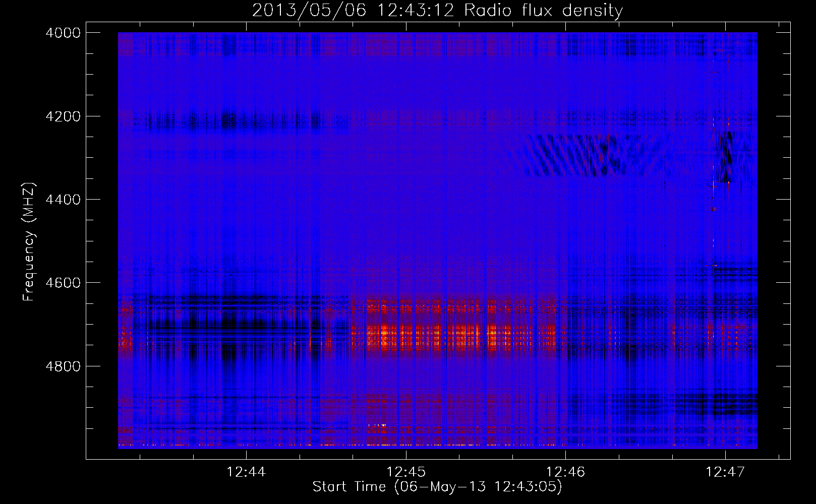Click the 'Start Time (06-May-13 12:43:05)' label
The width and height of the screenshot is (816, 504).
[437, 487]
